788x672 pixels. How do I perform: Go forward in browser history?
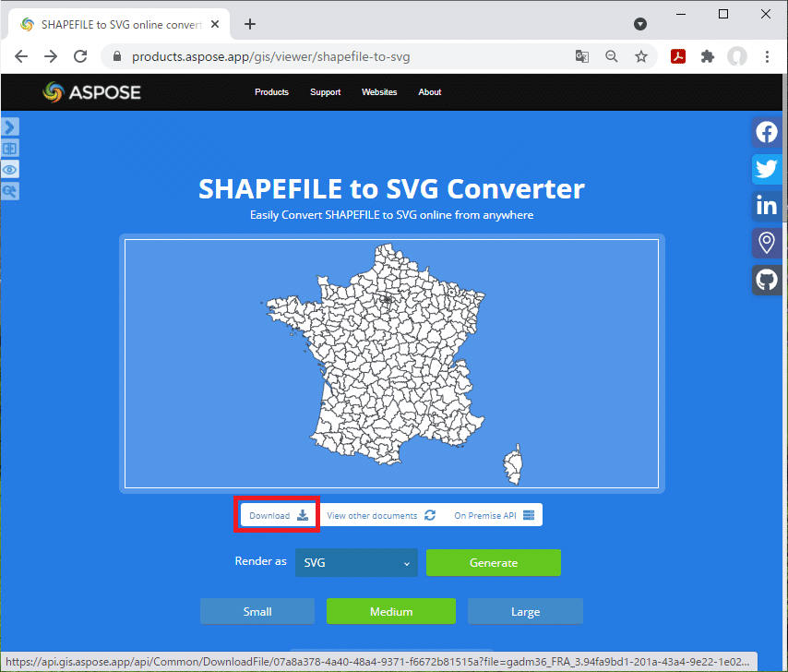[51, 56]
